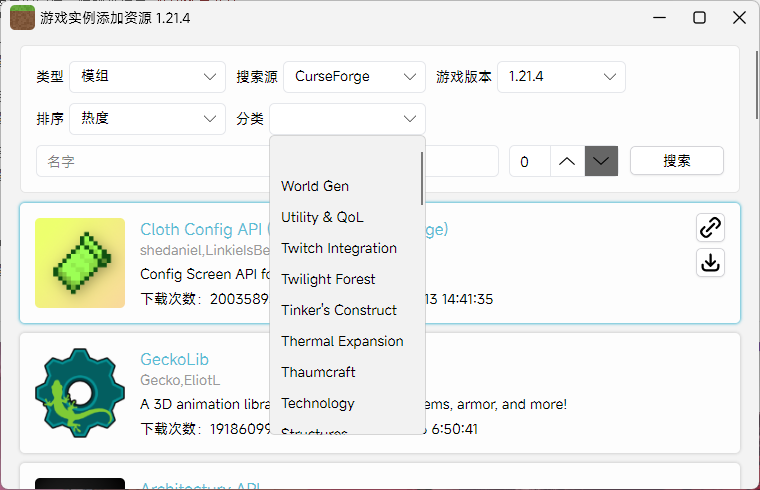Screen dimensions: 760x490
Task: Select Twitch Integration category option
Action: pos(339,248)
